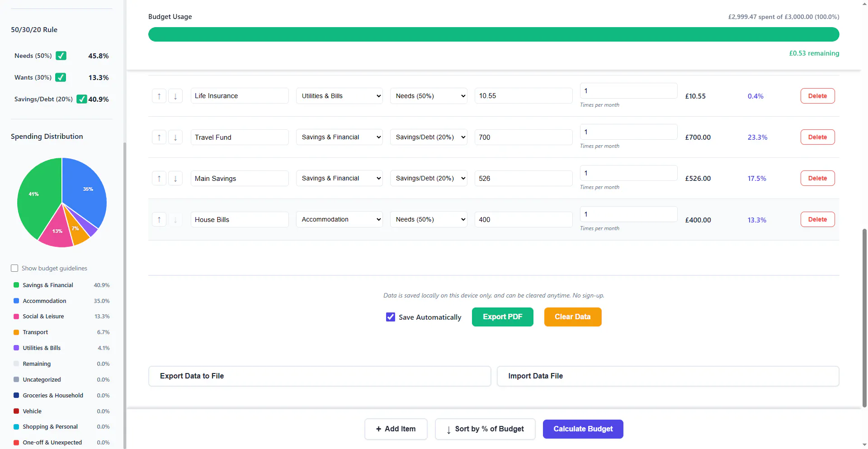Image resolution: width=868 pixels, height=449 pixels.
Task: Delete the Main Savings item
Action: pos(817,178)
